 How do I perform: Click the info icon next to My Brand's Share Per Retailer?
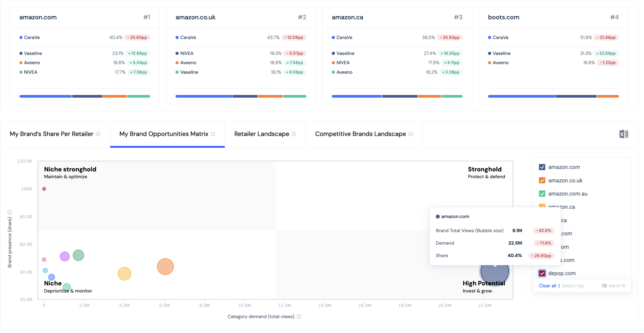98,134
